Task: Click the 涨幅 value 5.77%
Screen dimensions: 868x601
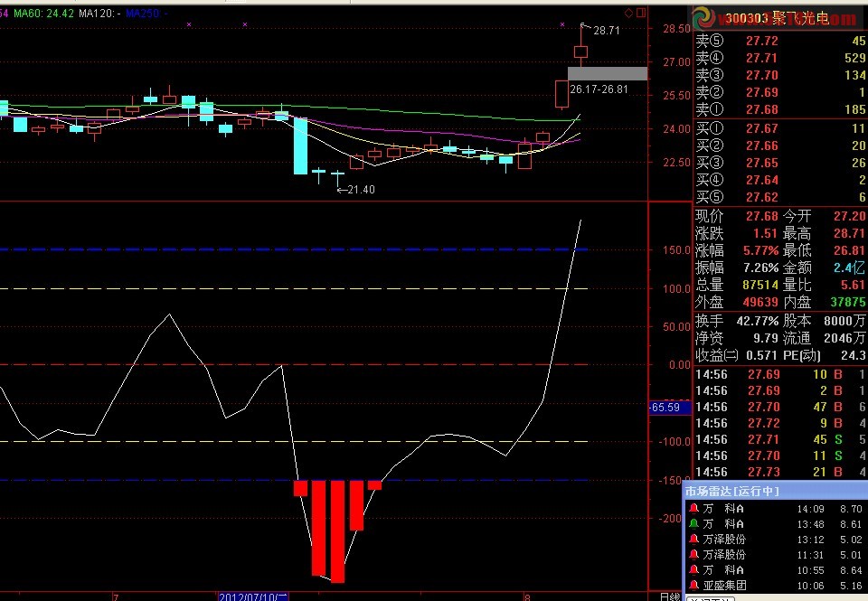Action: [760, 250]
